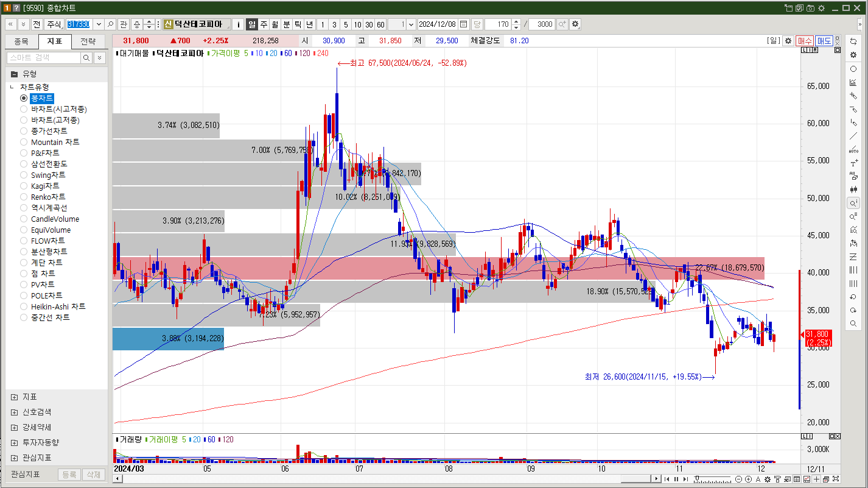Screen dimensions: 868x488
Task: Click the bar count 170 field
Action: [x=499, y=24]
